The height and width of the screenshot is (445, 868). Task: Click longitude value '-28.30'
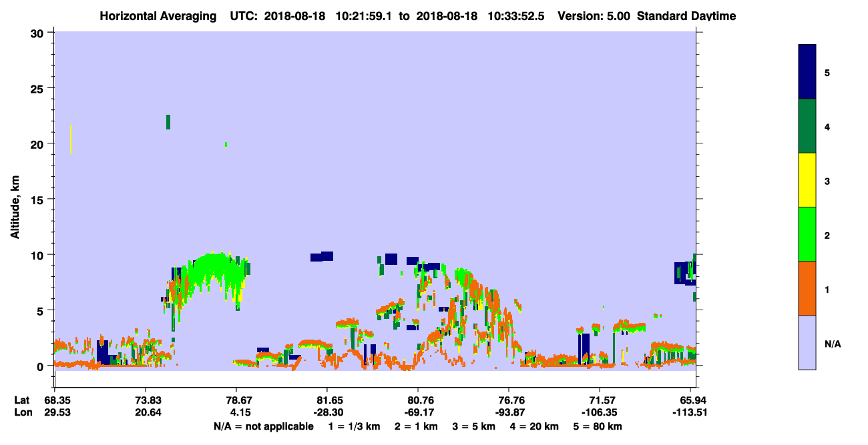point(327,412)
